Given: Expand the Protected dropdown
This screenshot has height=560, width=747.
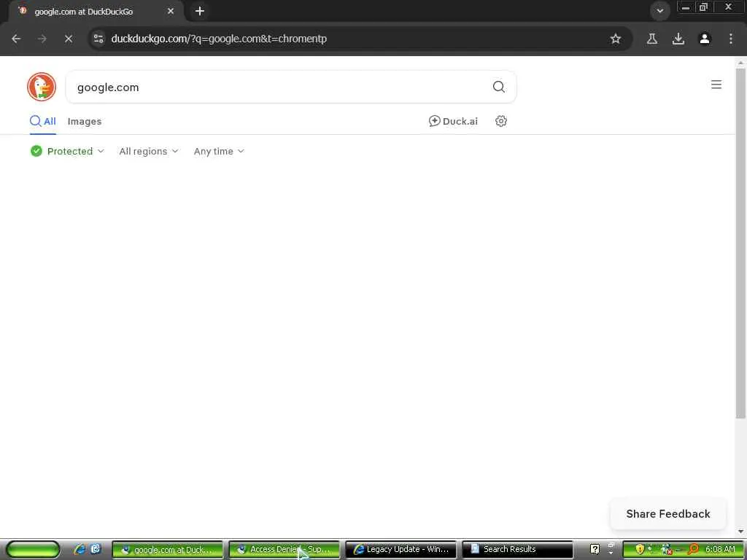Looking at the screenshot, I should [x=67, y=151].
